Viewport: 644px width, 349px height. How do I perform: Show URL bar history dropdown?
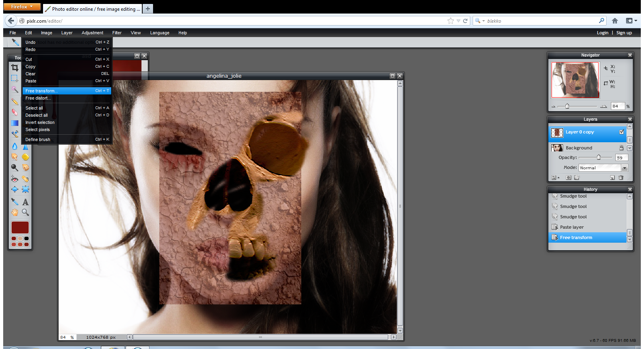click(x=458, y=21)
